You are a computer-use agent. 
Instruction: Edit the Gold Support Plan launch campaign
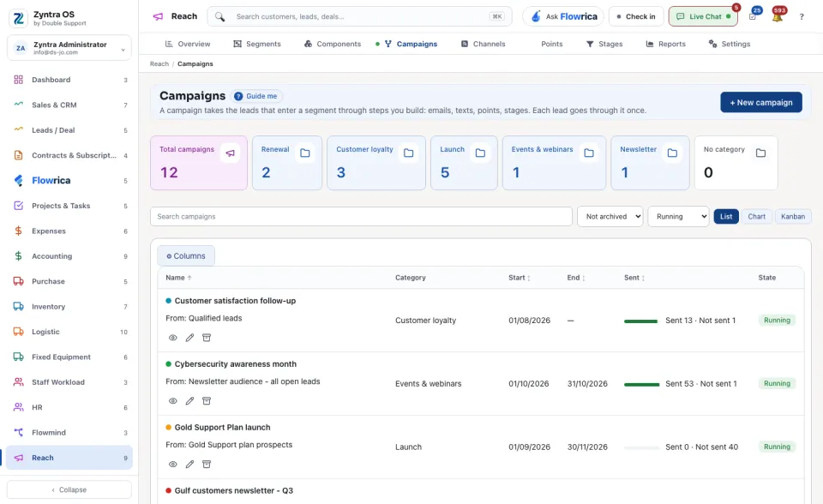click(x=189, y=464)
